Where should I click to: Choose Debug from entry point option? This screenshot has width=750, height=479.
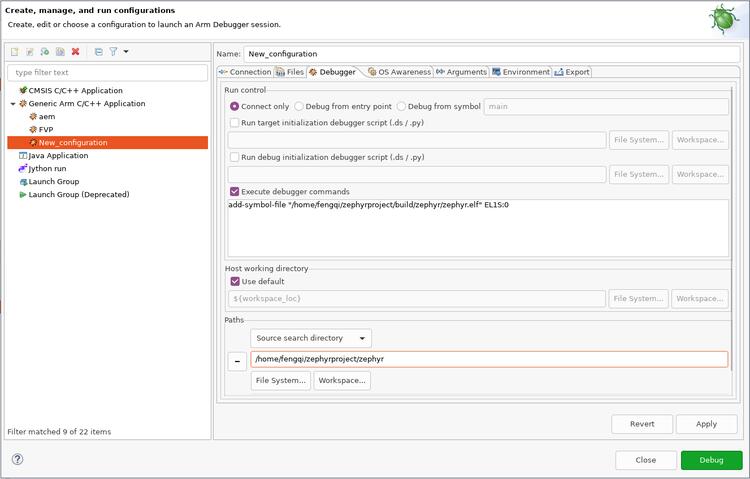tap(299, 106)
